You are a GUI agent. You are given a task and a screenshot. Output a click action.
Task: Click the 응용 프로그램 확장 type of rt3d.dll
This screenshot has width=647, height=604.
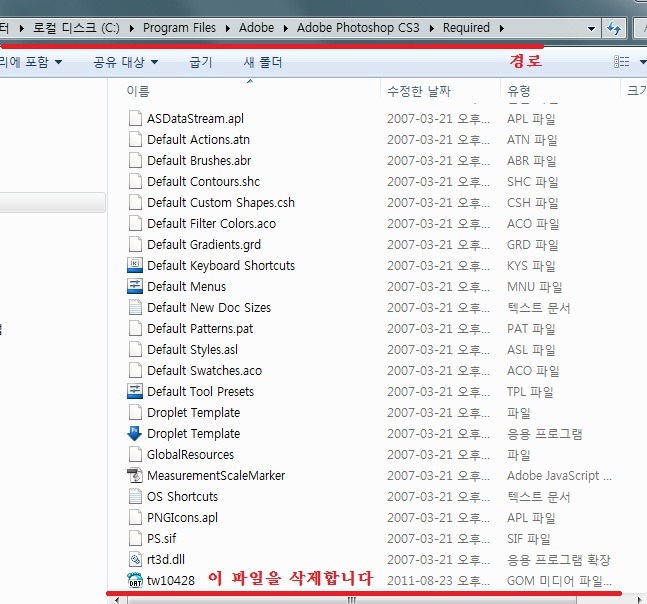coord(559,559)
